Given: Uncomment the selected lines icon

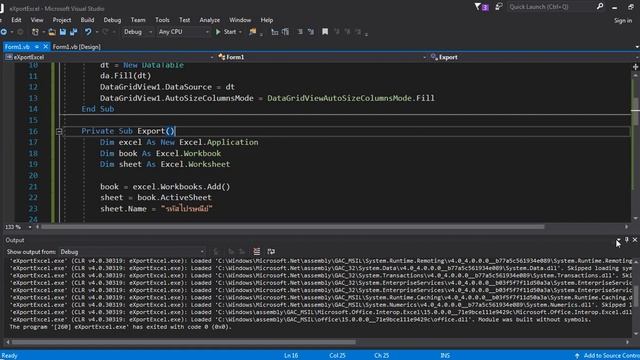Looking at the screenshot, I should coord(311,32).
